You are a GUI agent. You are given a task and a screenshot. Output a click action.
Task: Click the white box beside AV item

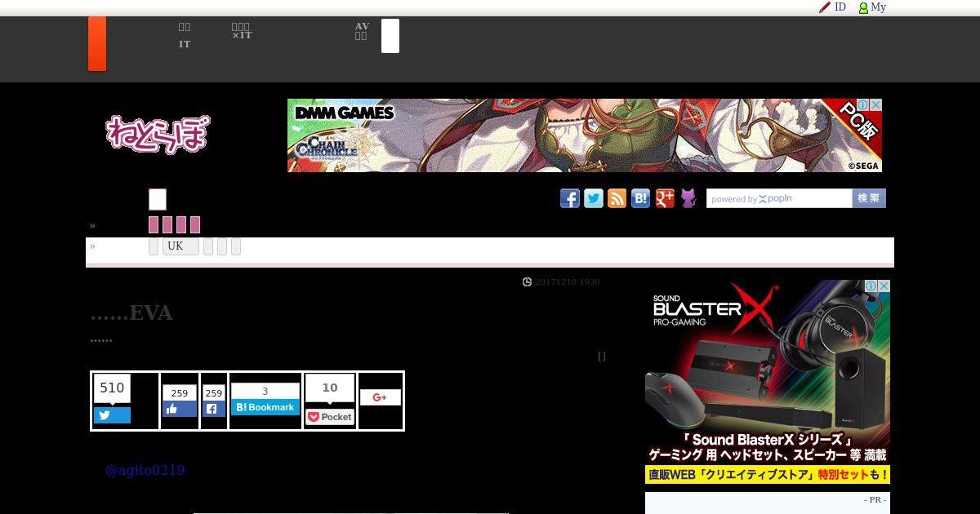[x=390, y=36]
